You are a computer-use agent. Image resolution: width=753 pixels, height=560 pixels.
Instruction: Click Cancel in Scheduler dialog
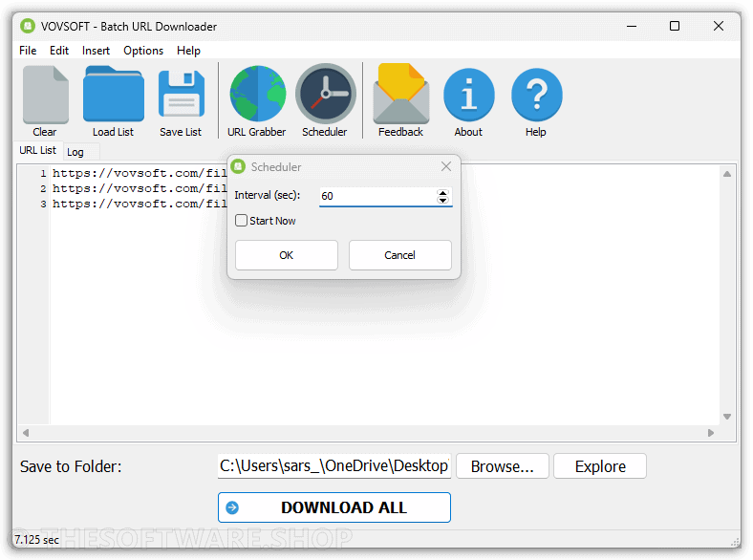[x=399, y=255]
